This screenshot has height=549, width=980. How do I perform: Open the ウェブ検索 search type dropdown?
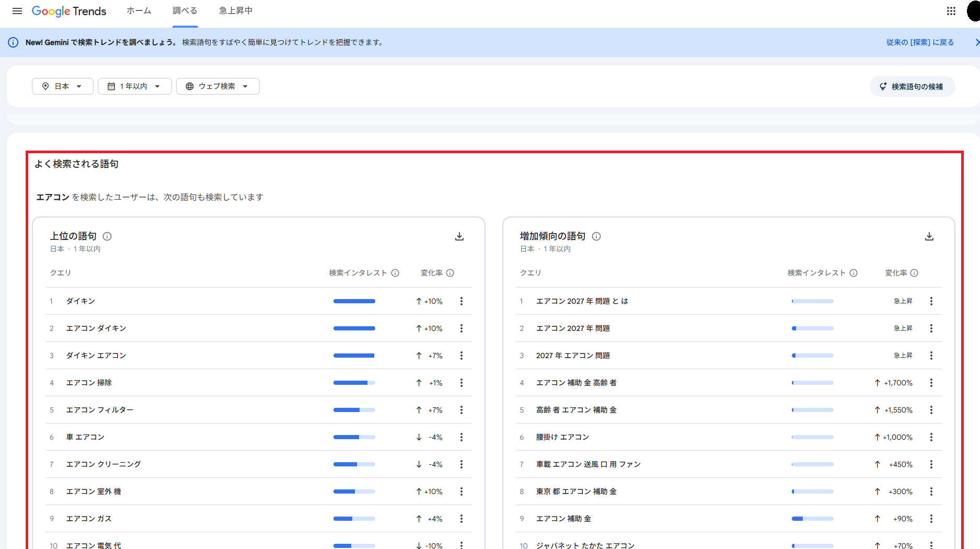218,86
